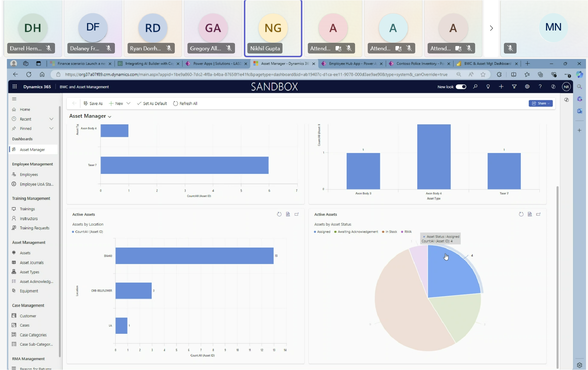View records for Assets by Location chart
588x370 pixels.
click(288, 214)
